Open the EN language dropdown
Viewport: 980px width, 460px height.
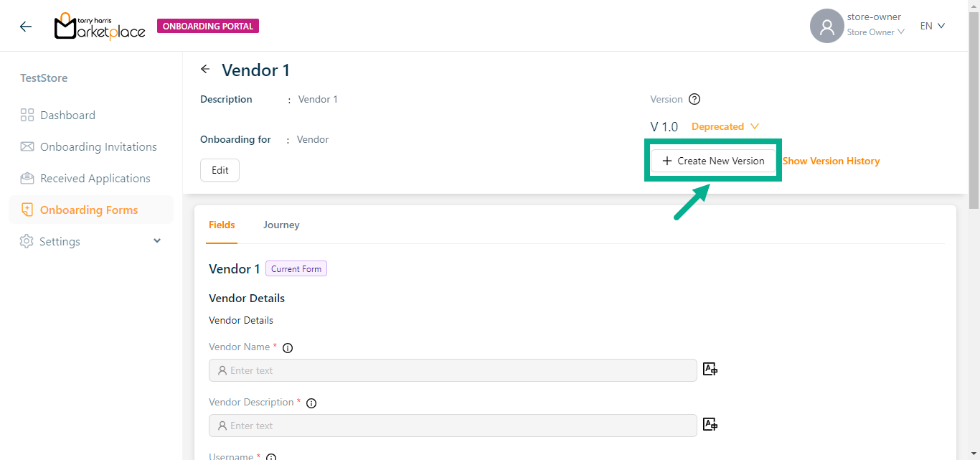tap(933, 27)
